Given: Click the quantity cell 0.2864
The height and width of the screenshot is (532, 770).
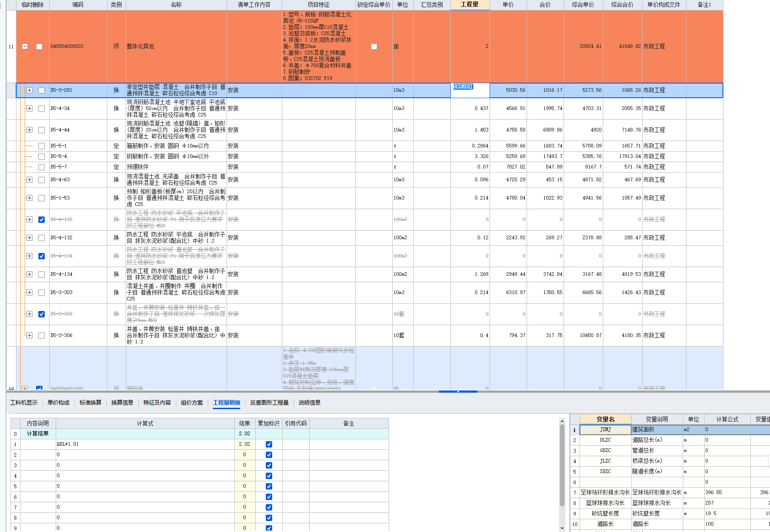Looking at the screenshot, I should click(470, 146).
